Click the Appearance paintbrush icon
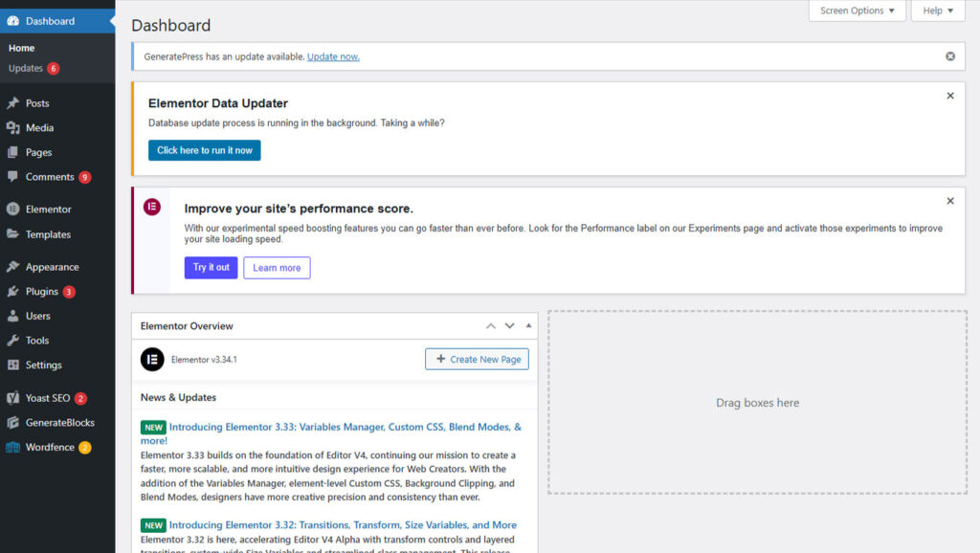980x553 pixels. coord(13,267)
